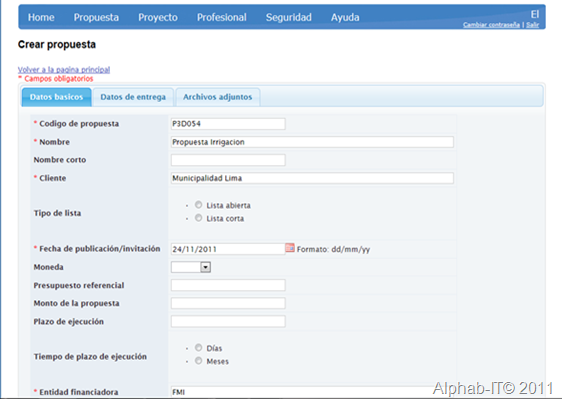Click the Campos obligatorios note

tap(56, 79)
